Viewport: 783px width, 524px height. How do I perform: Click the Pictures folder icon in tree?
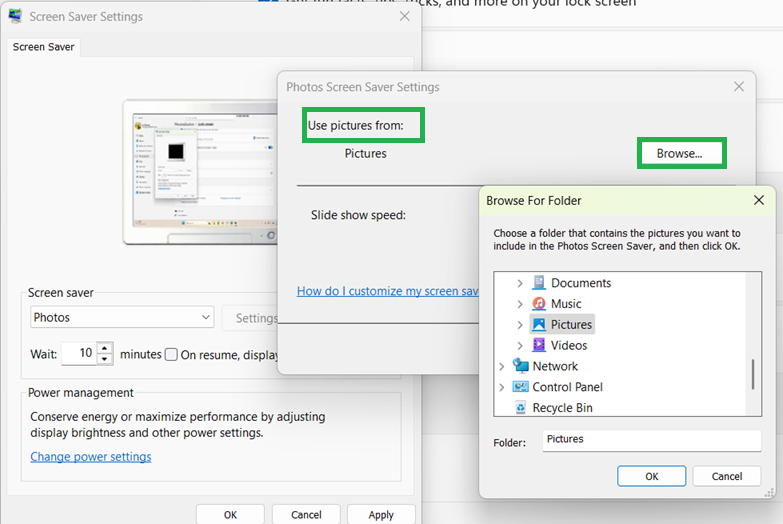click(x=539, y=325)
